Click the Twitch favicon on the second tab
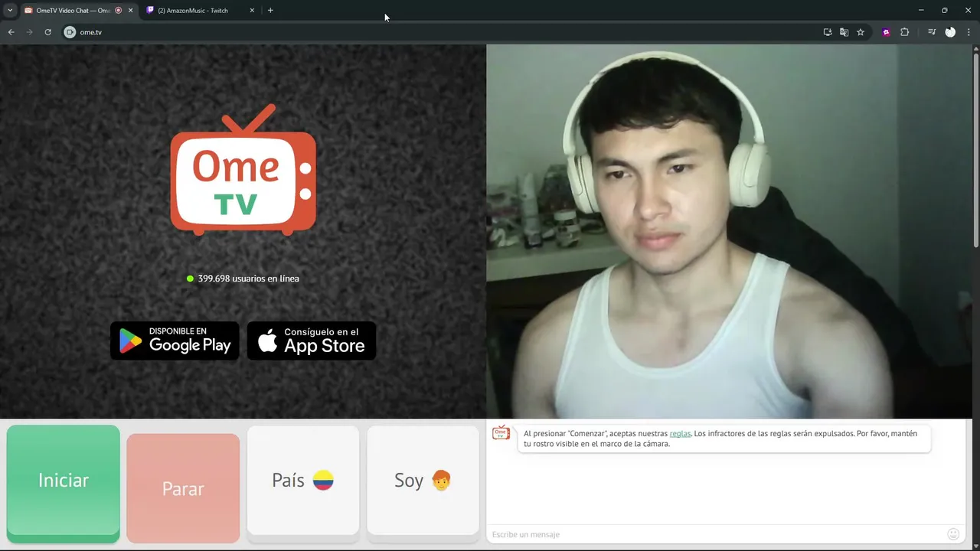980x551 pixels. (x=151, y=11)
